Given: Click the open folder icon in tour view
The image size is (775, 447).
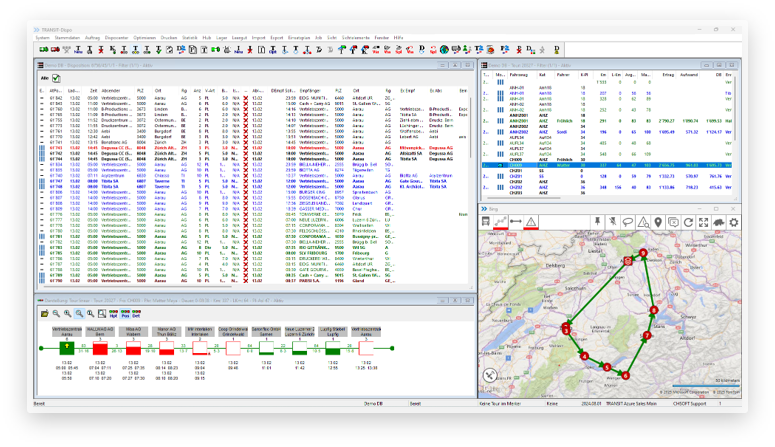Looking at the screenshot, I should [x=43, y=313].
